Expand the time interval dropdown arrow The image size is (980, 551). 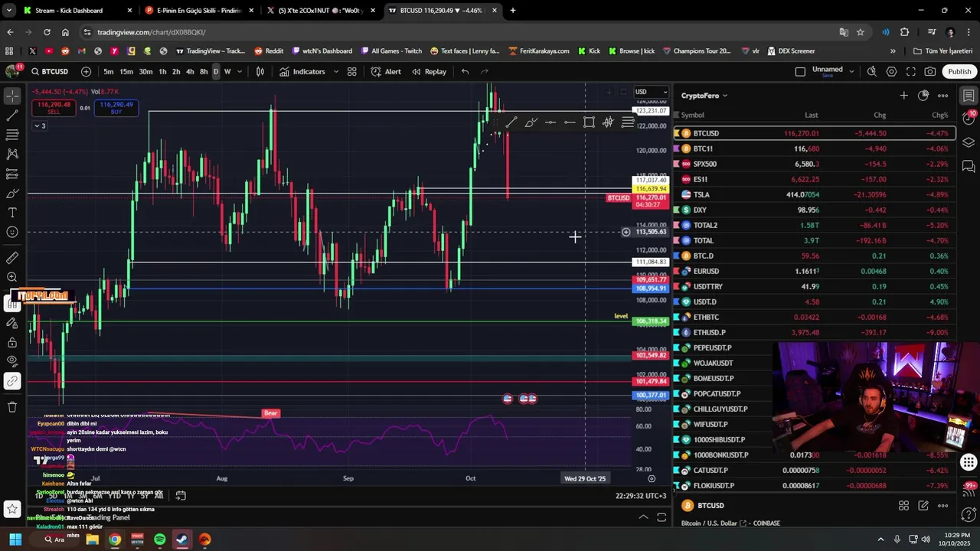(x=240, y=71)
